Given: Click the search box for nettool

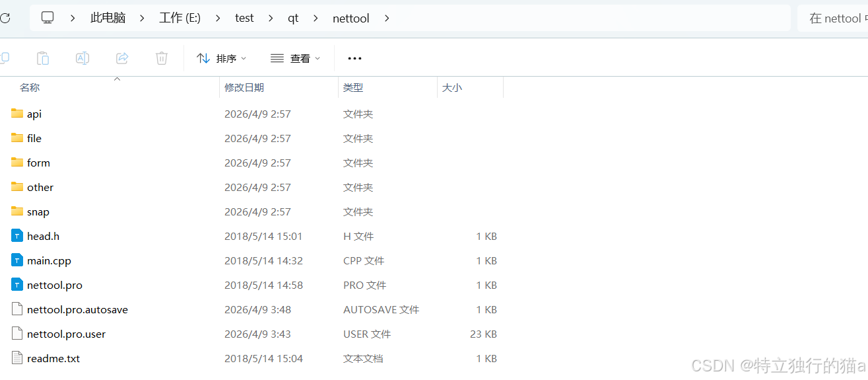Looking at the screenshot, I should (x=833, y=18).
